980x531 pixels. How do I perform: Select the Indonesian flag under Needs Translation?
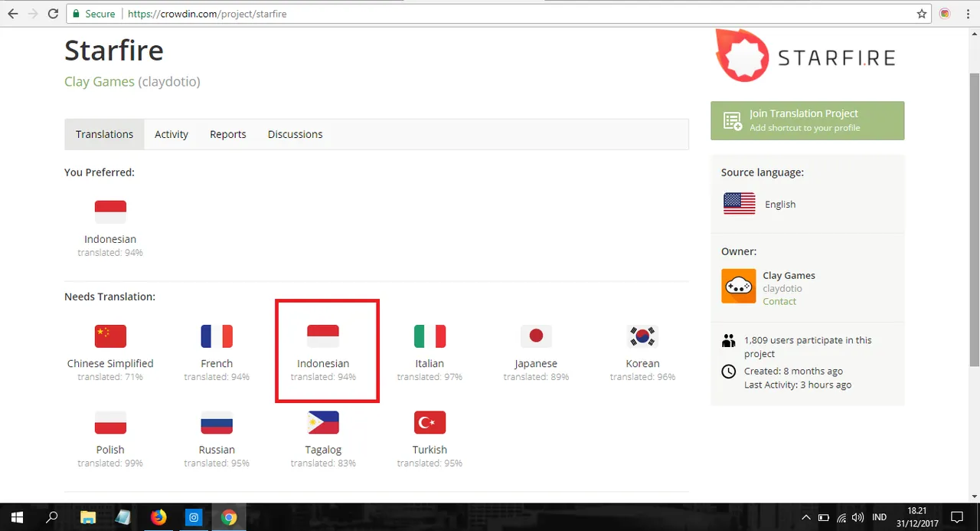323,336
